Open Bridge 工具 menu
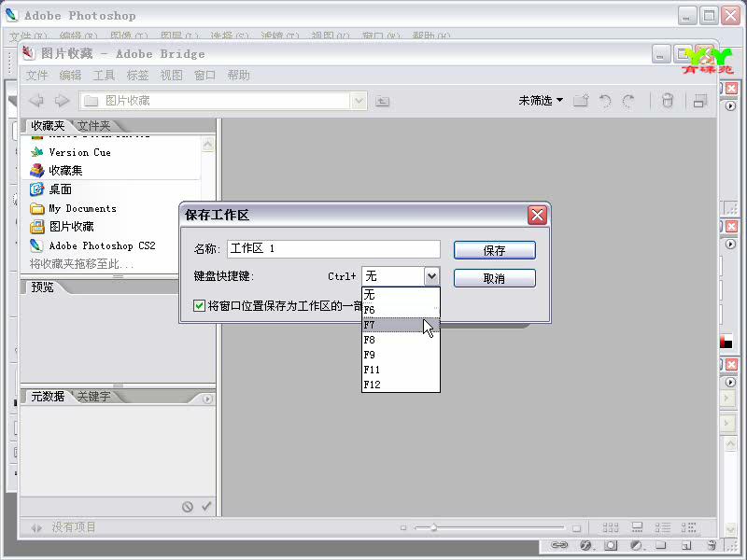 (x=104, y=76)
